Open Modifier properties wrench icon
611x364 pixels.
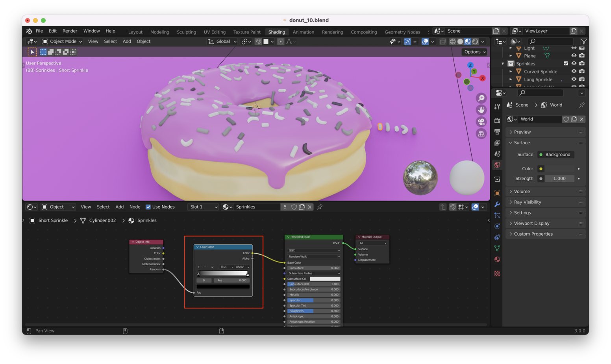pos(497,204)
